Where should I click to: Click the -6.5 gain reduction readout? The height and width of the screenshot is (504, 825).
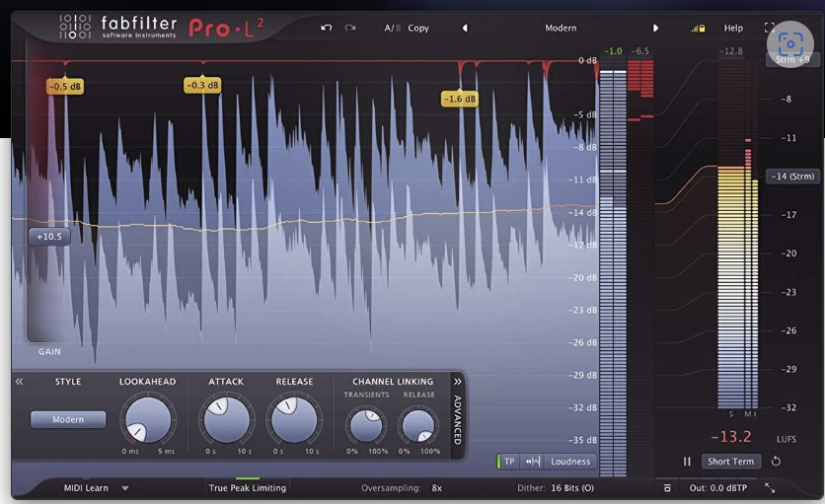point(639,51)
